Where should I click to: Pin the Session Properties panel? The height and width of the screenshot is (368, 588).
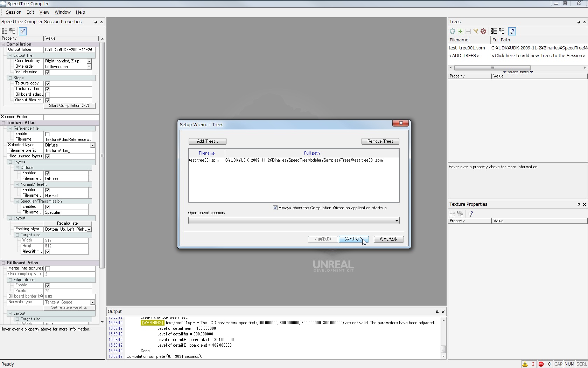[x=96, y=22]
